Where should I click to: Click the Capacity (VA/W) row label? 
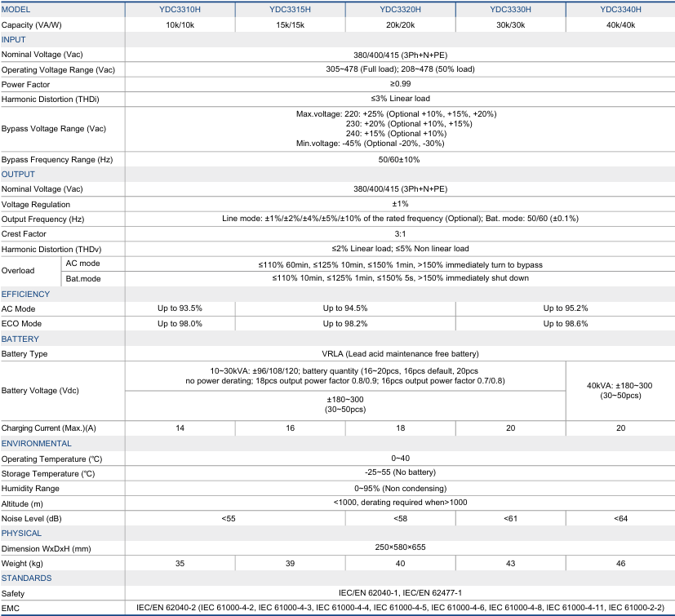(x=32, y=25)
